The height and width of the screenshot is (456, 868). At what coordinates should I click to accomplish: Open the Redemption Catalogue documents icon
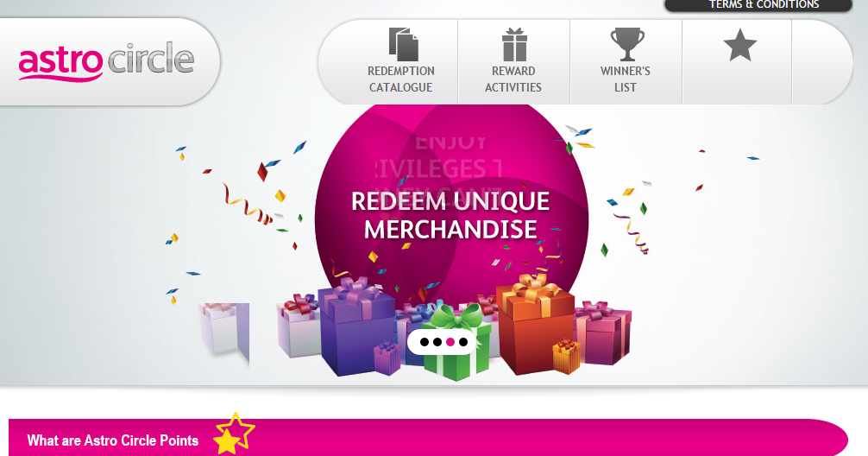pyautogui.click(x=403, y=44)
